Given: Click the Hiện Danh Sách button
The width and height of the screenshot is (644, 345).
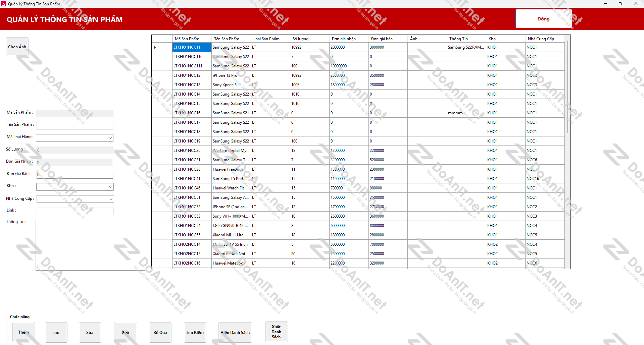Looking at the screenshot, I should [235, 332].
